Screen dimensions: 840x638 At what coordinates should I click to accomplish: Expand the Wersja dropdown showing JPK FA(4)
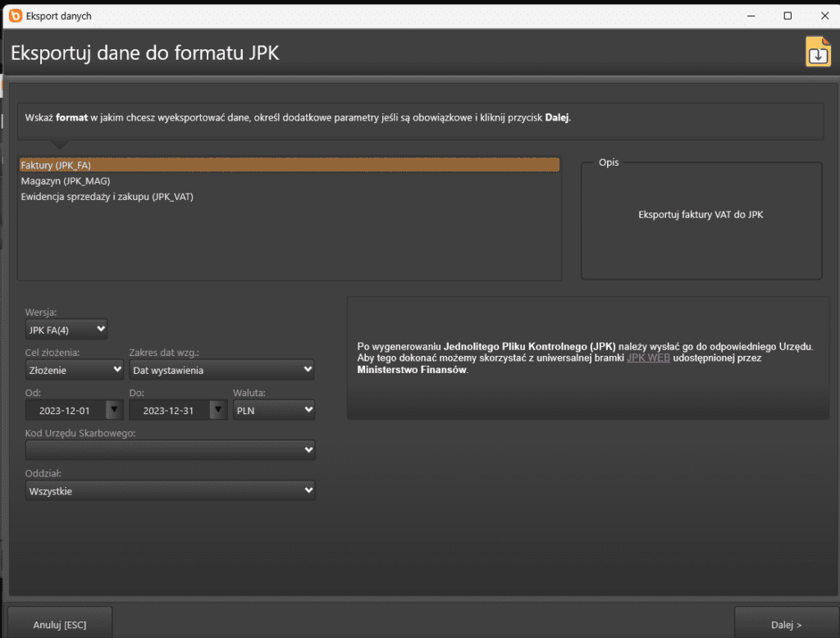pos(66,330)
